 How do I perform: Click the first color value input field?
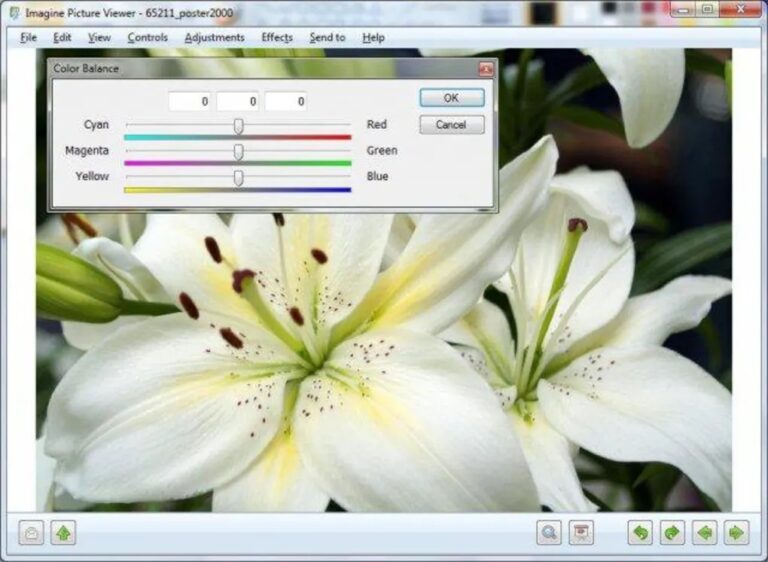point(189,101)
